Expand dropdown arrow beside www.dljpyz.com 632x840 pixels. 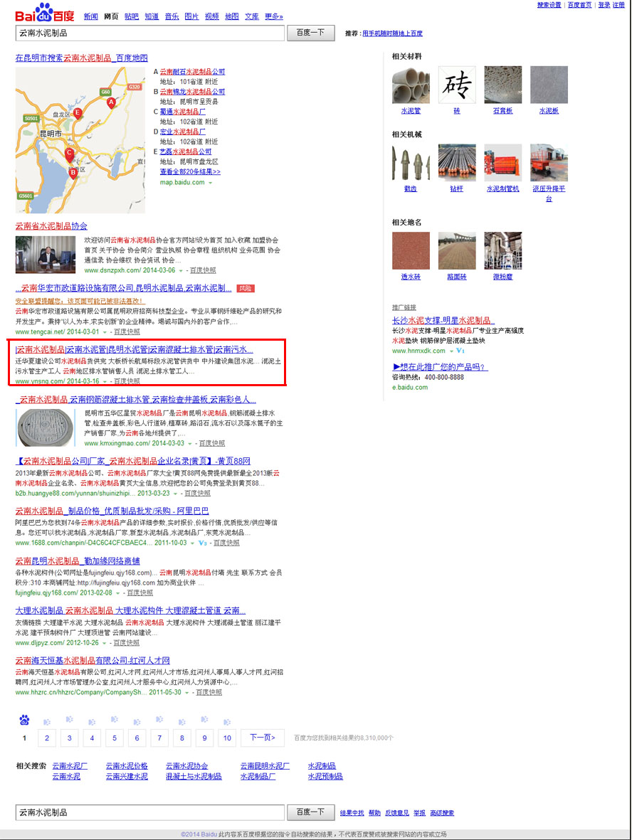(105, 643)
